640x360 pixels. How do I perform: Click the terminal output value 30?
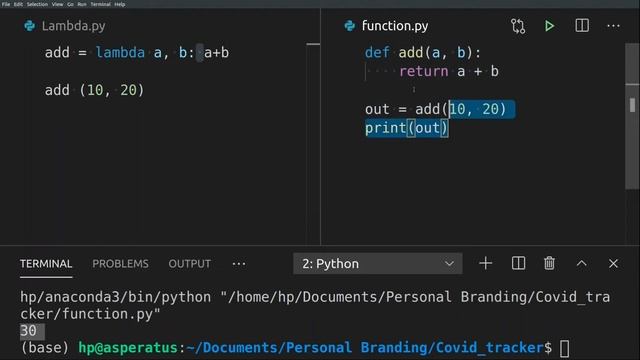28,331
